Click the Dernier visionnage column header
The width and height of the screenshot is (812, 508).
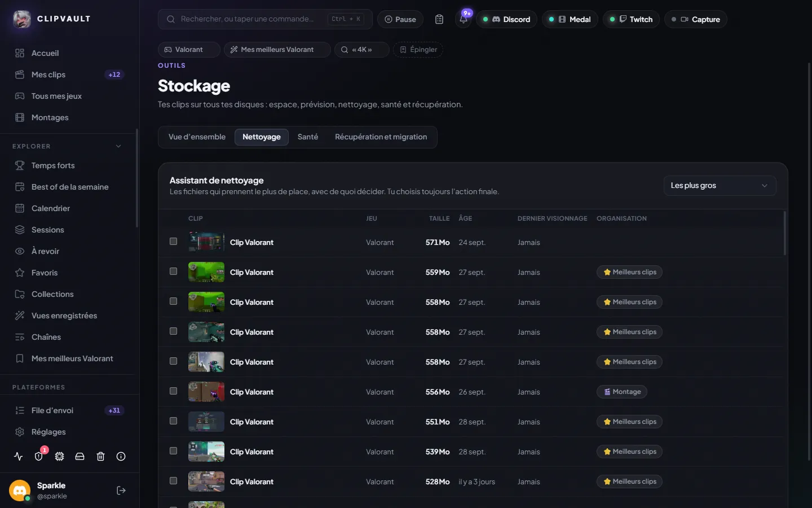pyautogui.click(x=553, y=218)
